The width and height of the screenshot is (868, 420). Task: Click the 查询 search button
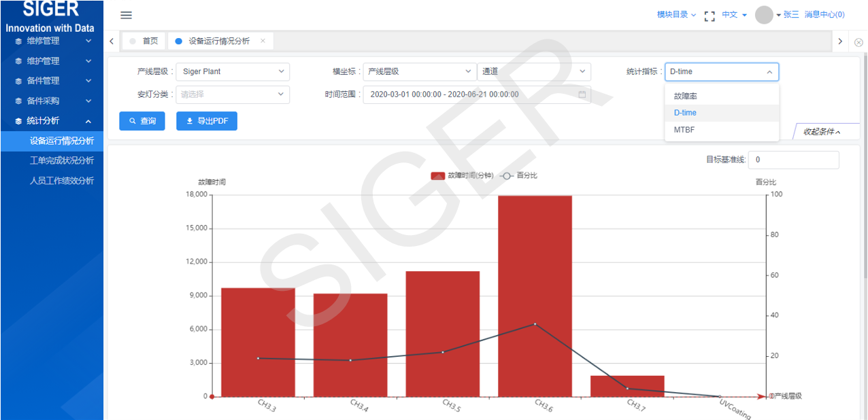pyautogui.click(x=142, y=121)
